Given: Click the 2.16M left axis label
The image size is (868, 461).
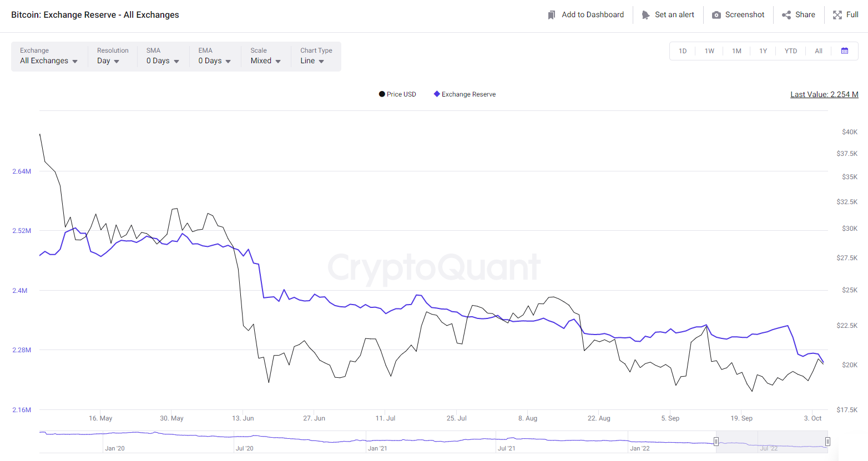Looking at the screenshot, I should (22, 410).
